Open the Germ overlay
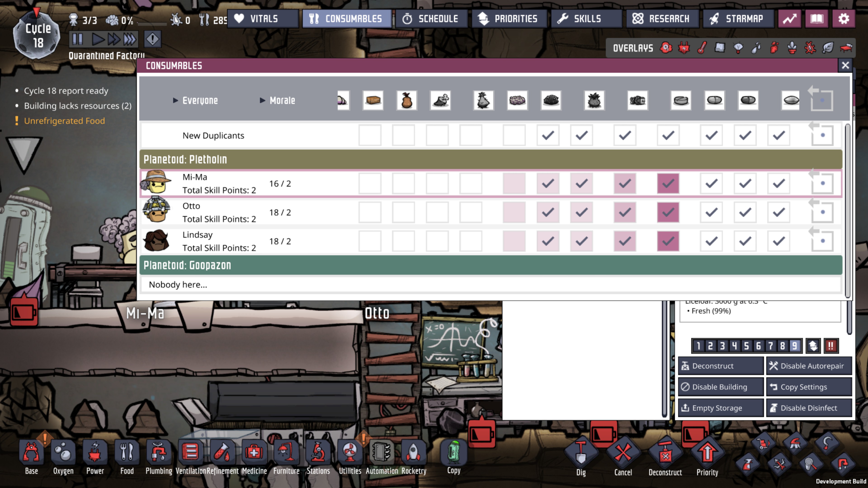This screenshot has width=868, height=488. (810, 48)
